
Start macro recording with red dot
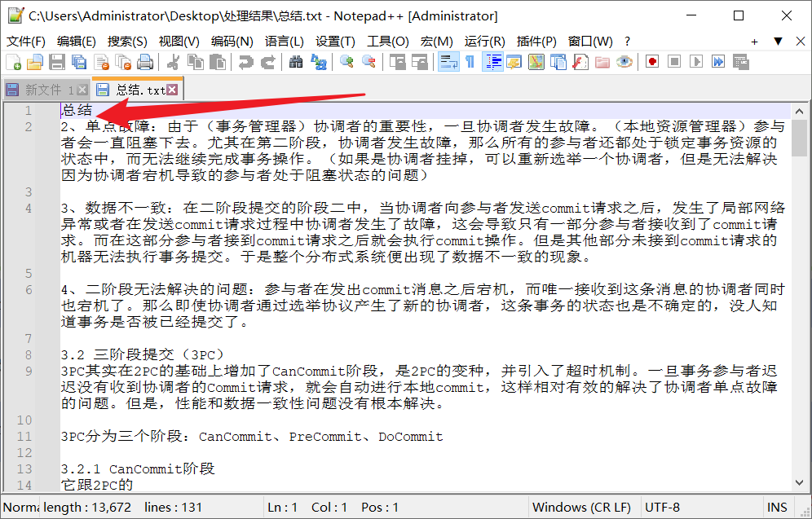tap(652, 62)
